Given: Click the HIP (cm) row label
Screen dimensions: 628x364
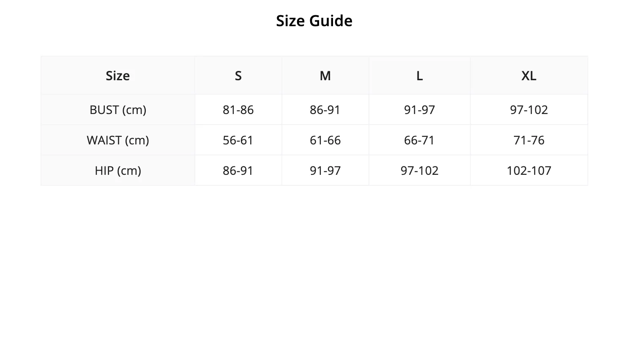Looking at the screenshot, I should tap(118, 171).
